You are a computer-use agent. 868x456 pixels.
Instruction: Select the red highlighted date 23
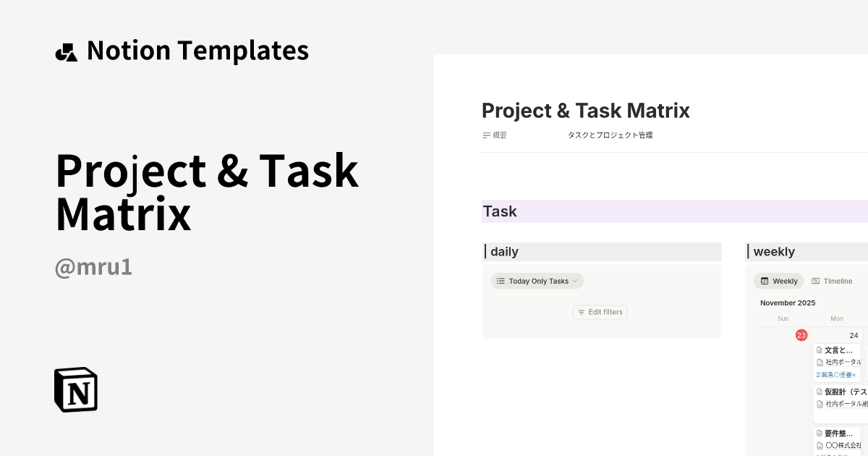801,335
